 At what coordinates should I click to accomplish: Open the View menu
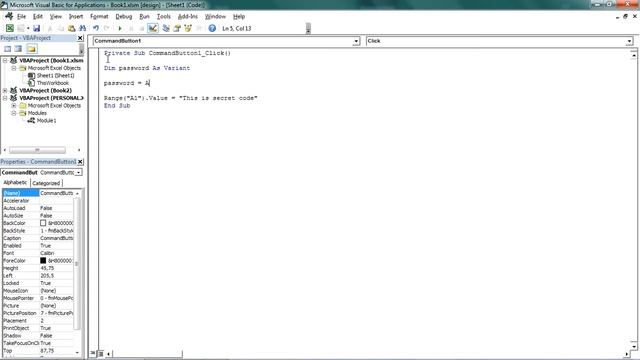[56, 16]
